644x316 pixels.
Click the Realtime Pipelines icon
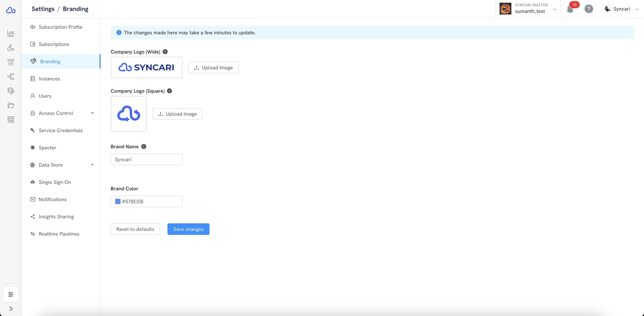(33, 234)
